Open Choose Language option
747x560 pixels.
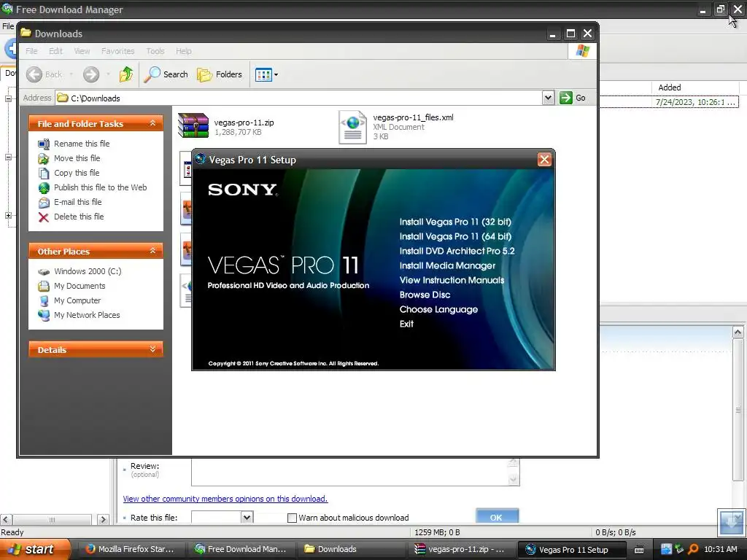438,309
